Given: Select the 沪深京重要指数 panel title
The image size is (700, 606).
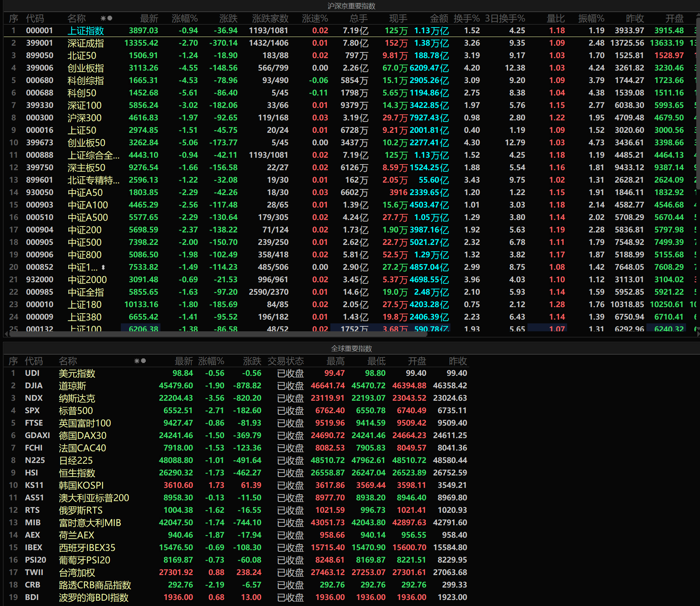Looking at the screenshot, I should (351, 6).
